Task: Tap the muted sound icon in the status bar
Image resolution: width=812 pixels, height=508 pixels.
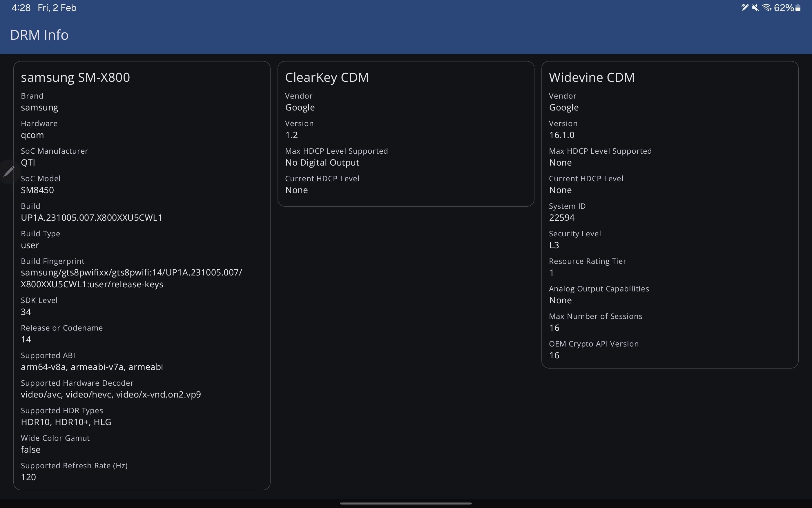Action: (x=755, y=7)
